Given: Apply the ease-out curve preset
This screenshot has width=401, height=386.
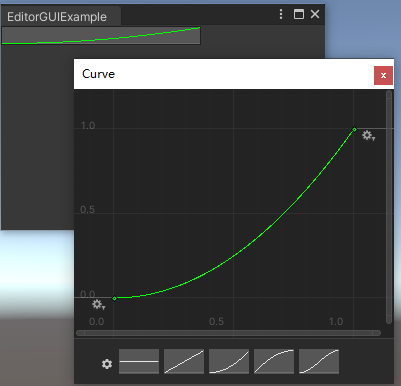Looking at the screenshot, I should tap(274, 361).
